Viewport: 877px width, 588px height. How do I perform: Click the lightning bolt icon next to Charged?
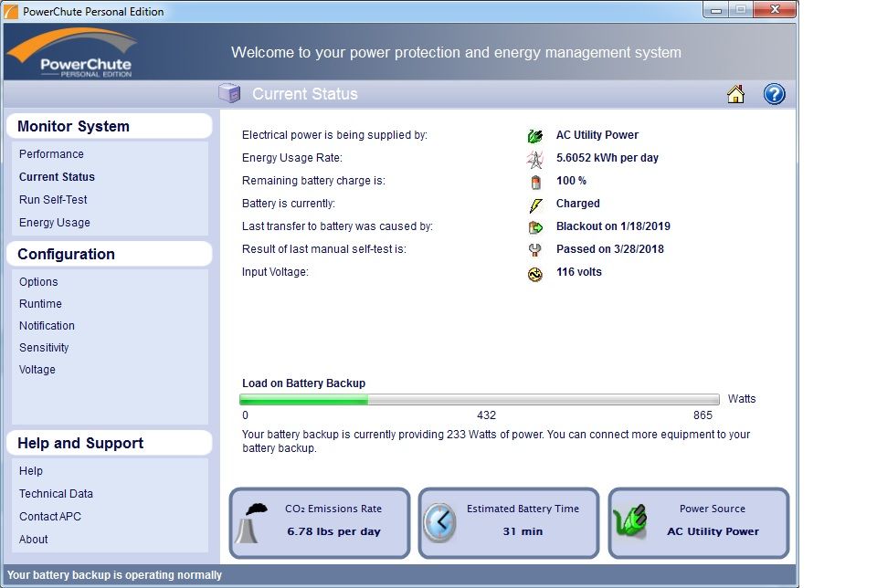(535, 205)
